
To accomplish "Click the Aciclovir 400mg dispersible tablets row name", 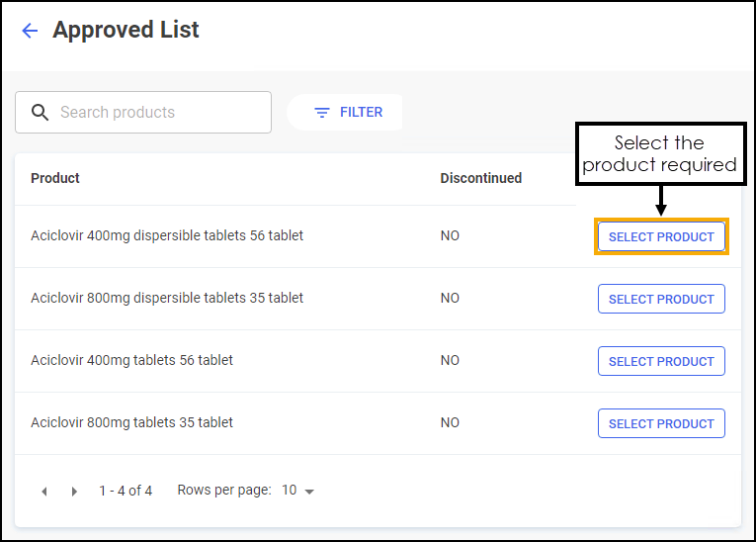I will [x=167, y=236].
